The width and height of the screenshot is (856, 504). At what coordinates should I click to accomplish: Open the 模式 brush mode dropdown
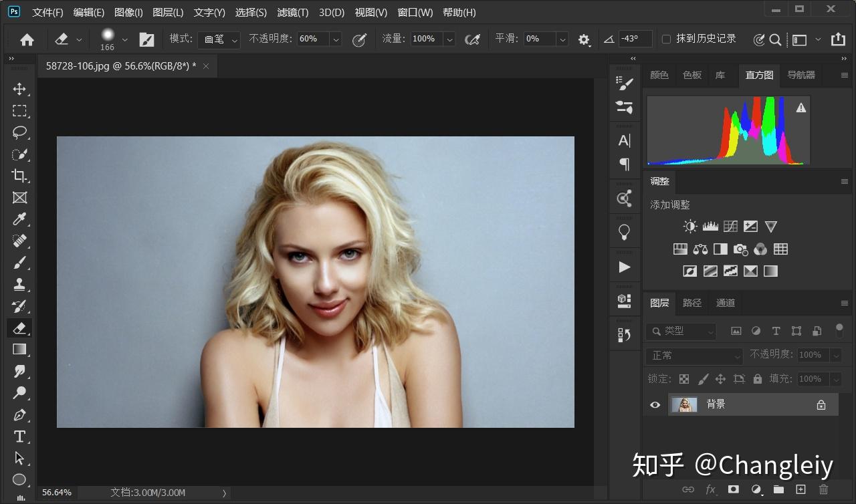[219, 39]
